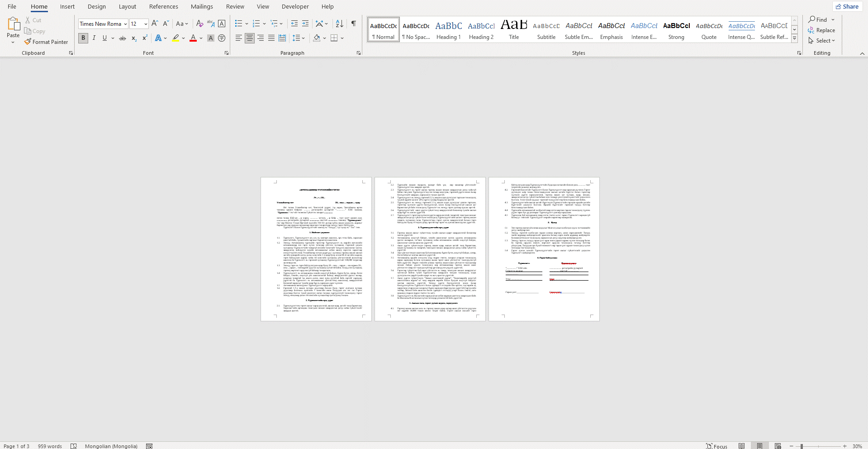
Task: Decrease font size with shrink icon
Action: point(166,24)
